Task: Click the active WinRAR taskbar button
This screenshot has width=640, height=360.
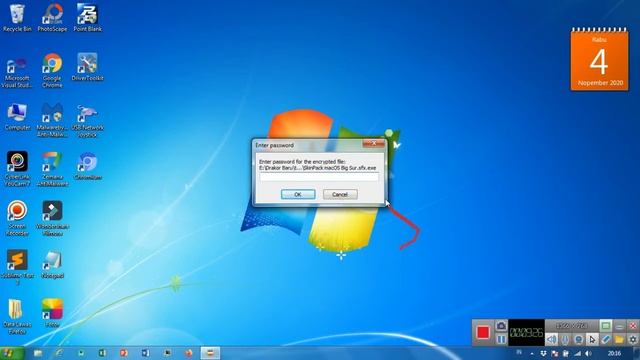Action: pyautogui.click(x=210, y=353)
